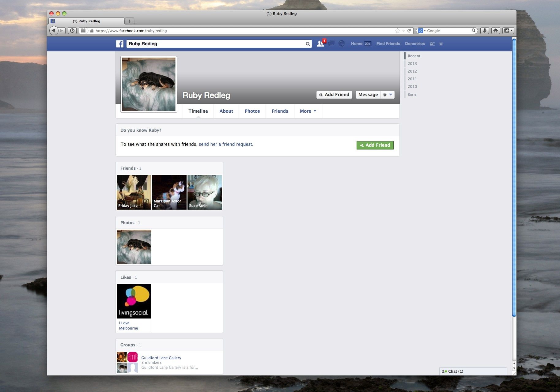Jump to Born in timeline navigator
This screenshot has height=392, width=560.
(x=411, y=94)
